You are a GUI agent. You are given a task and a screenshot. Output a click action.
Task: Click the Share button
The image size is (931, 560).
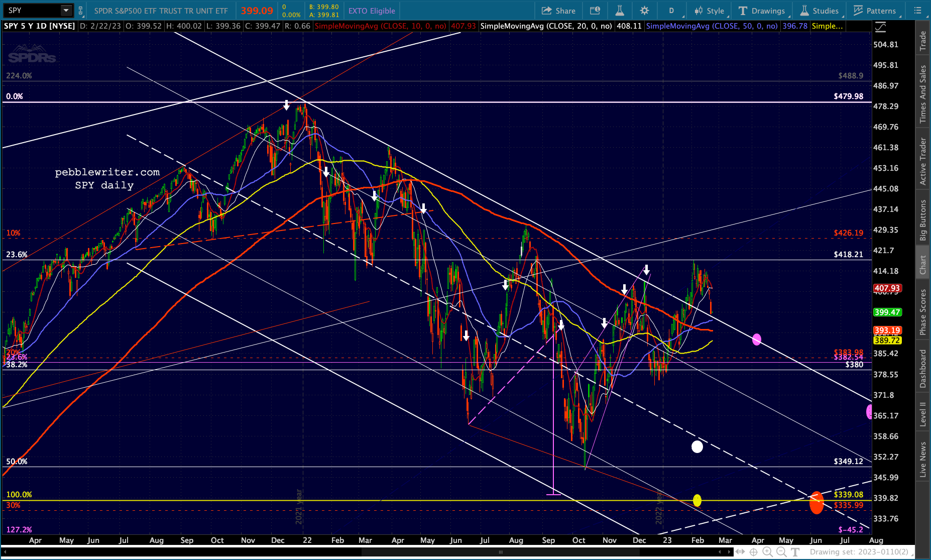click(x=558, y=11)
